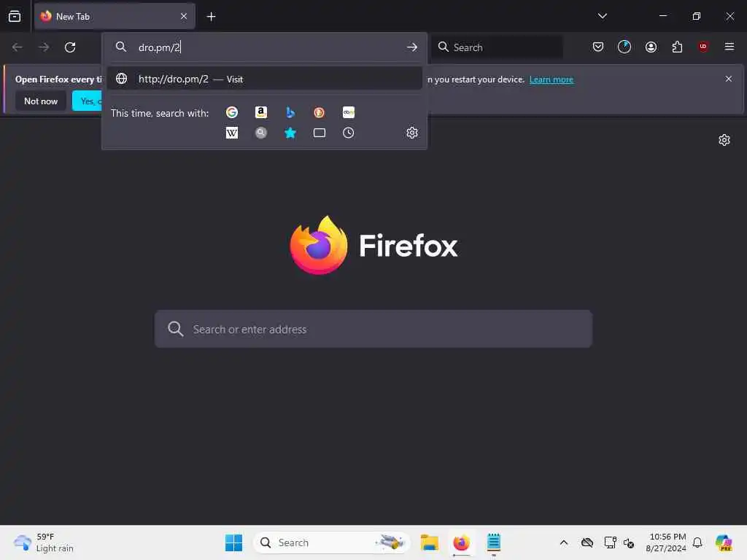Focus the Search or enter address field
The image size is (747, 560).
(373, 329)
